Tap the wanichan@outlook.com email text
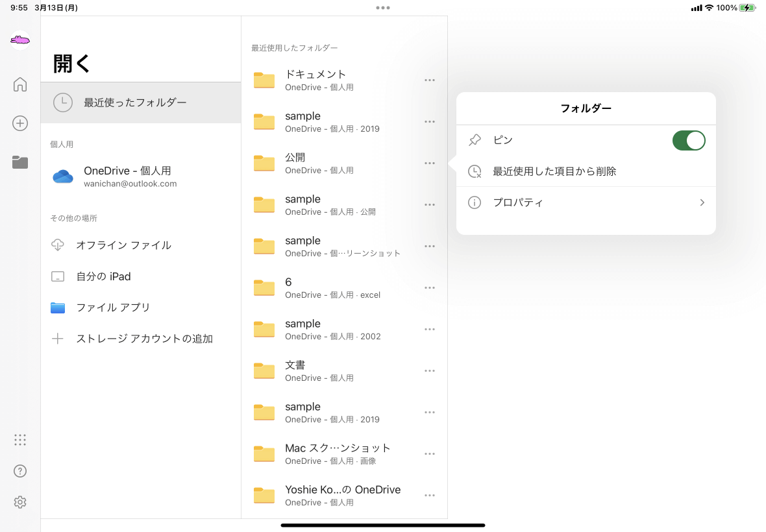 pos(130,184)
